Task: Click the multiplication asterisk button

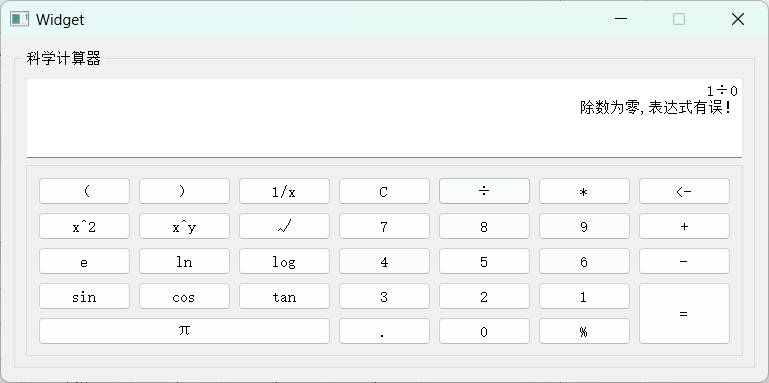Action: pyautogui.click(x=584, y=191)
